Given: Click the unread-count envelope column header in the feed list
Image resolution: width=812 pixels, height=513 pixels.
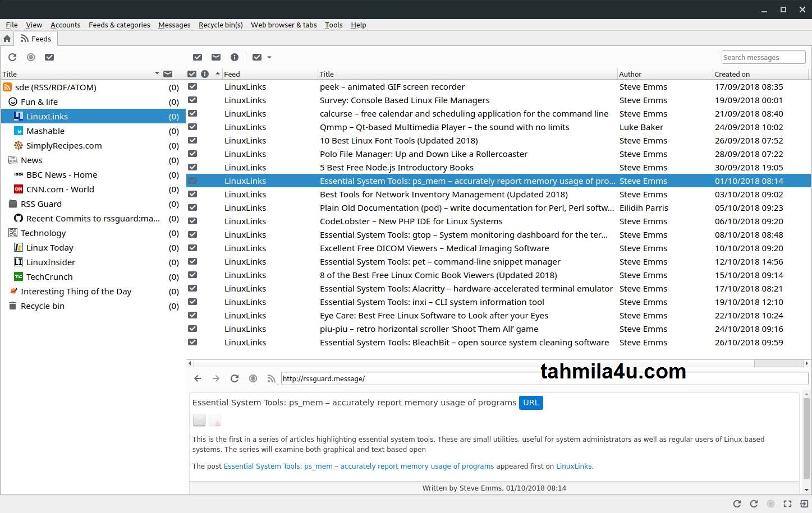Looking at the screenshot, I should (x=168, y=74).
